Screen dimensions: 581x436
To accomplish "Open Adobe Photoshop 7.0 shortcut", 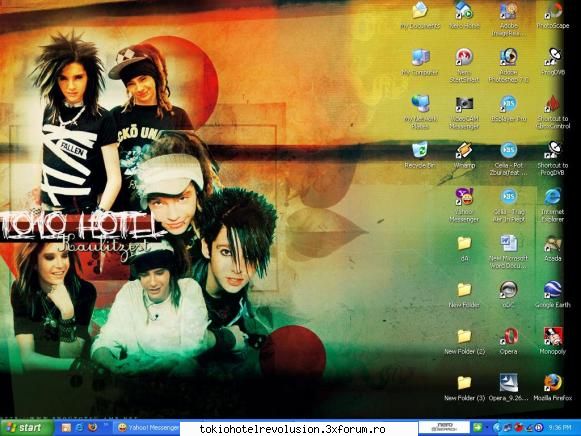I will [508, 65].
